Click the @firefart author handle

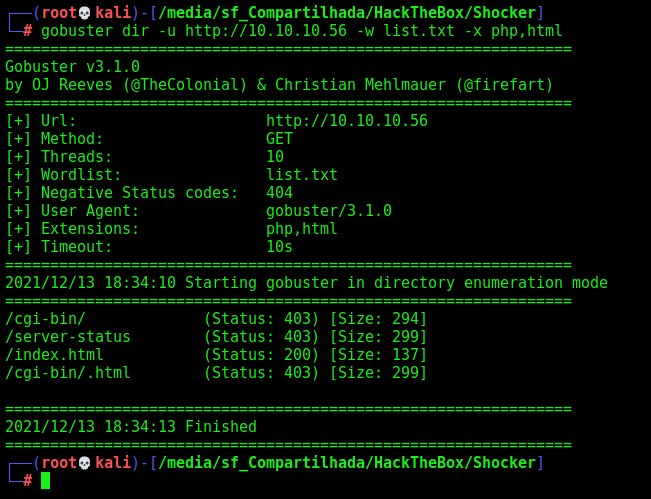tap(504, 85)
